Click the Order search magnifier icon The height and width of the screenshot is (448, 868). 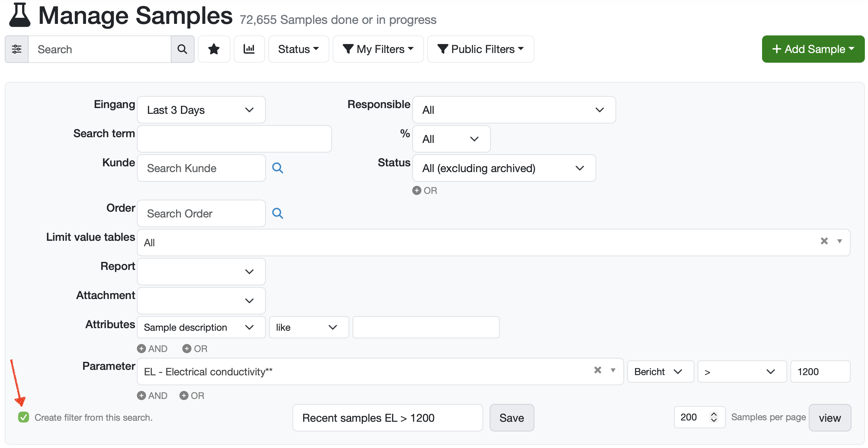277,214
